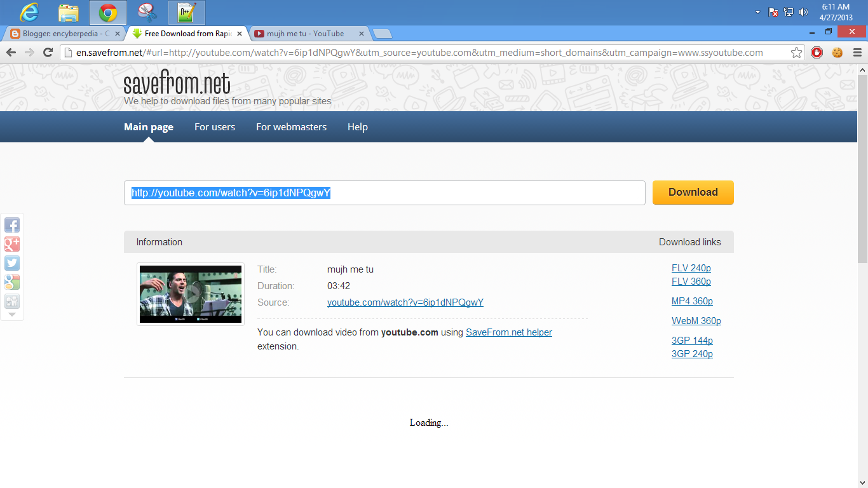Click the browser address bar URL

(419, 53)
